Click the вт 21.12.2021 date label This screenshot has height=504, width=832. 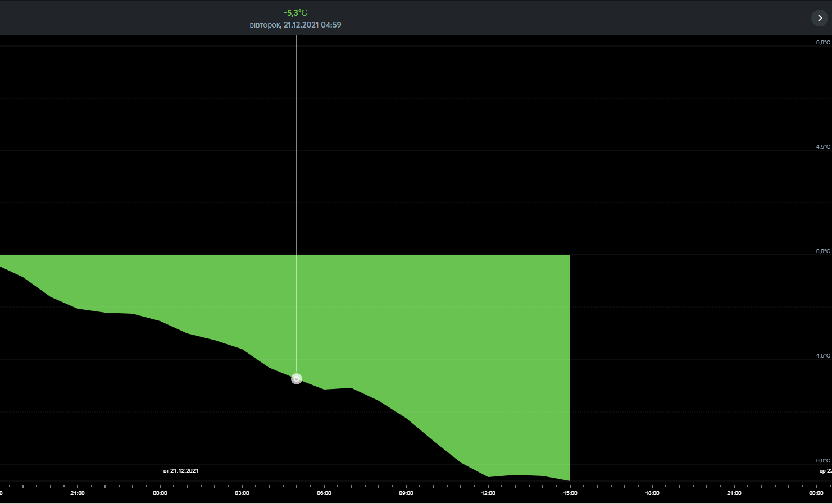(181, 471)
